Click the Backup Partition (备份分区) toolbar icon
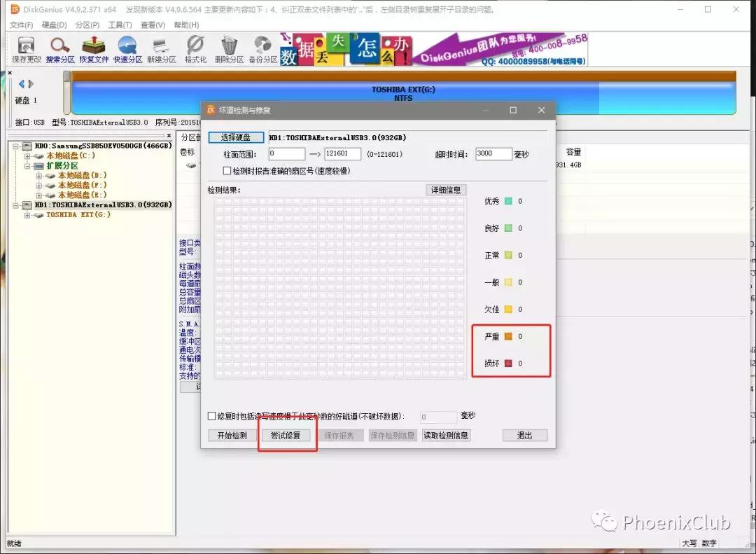Image resolution: width=756 pixels, height=554 pixels. click(262, 50)
